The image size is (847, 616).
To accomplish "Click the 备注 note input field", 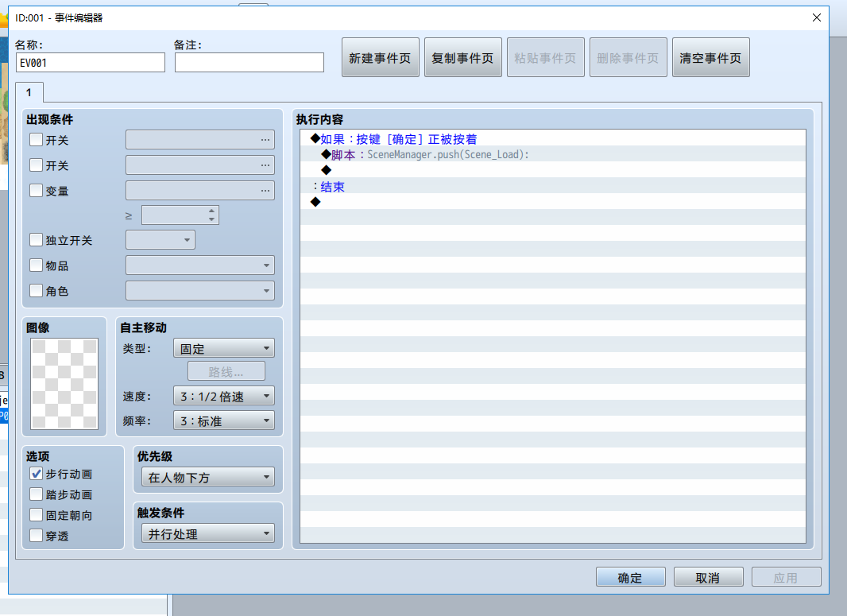I will (x=249, y=63).
